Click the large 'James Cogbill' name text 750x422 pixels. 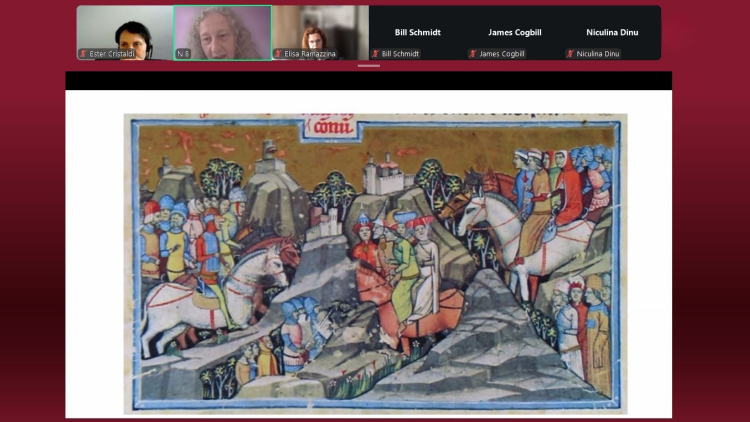pos(515,32)
